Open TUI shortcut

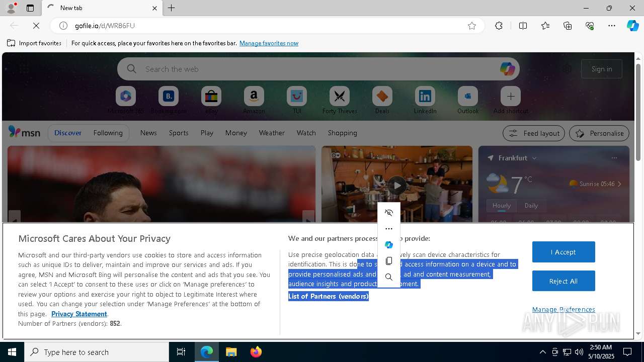point(297,100)
